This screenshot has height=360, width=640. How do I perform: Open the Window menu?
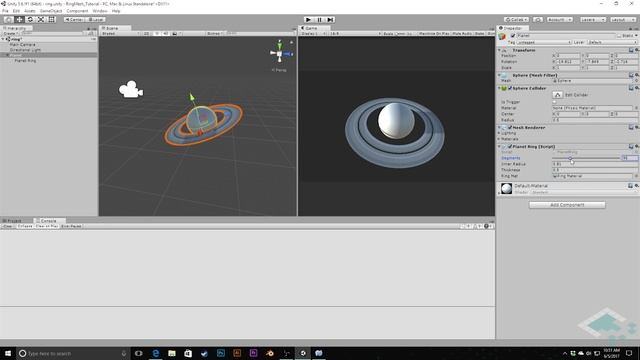tap(100, 11)
